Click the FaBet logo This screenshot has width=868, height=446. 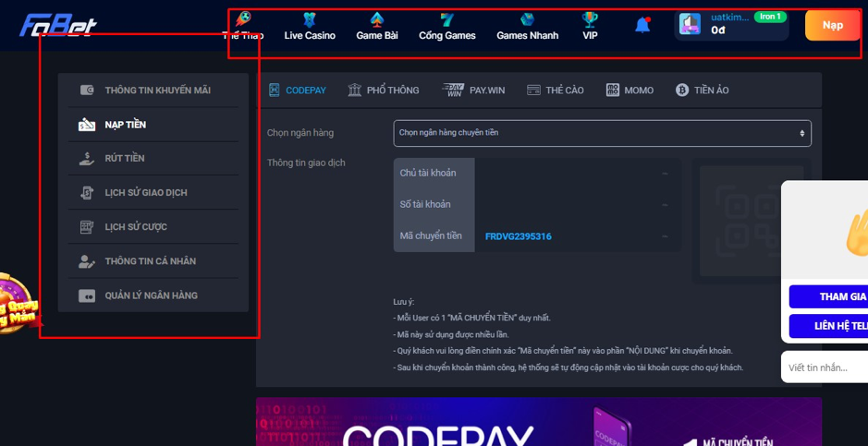[x=58, y=25]
